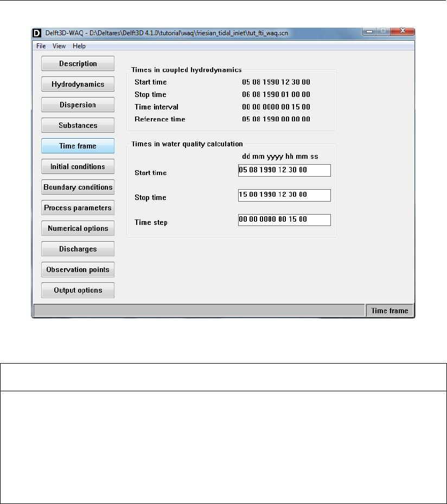Close the Delft3D-WAQ window
This screenshot has width=447, height=504.
pos(403,31)
